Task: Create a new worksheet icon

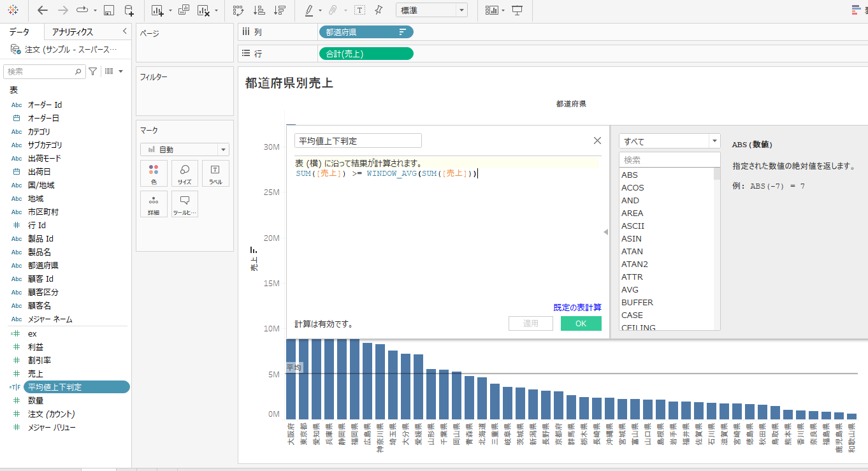Action: coord(157,10)
